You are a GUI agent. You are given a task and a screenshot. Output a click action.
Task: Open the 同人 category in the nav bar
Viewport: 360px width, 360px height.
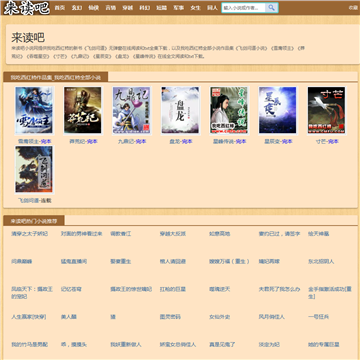[213, 8]
